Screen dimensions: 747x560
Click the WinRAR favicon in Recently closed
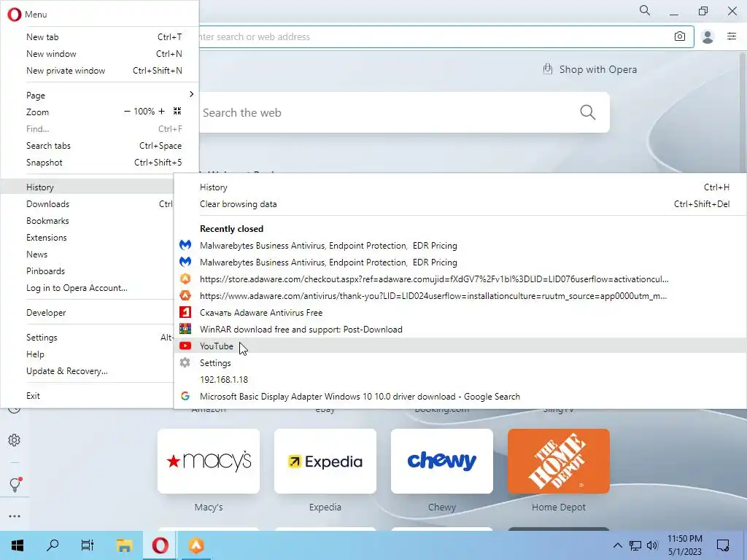(x=185, y=329)
